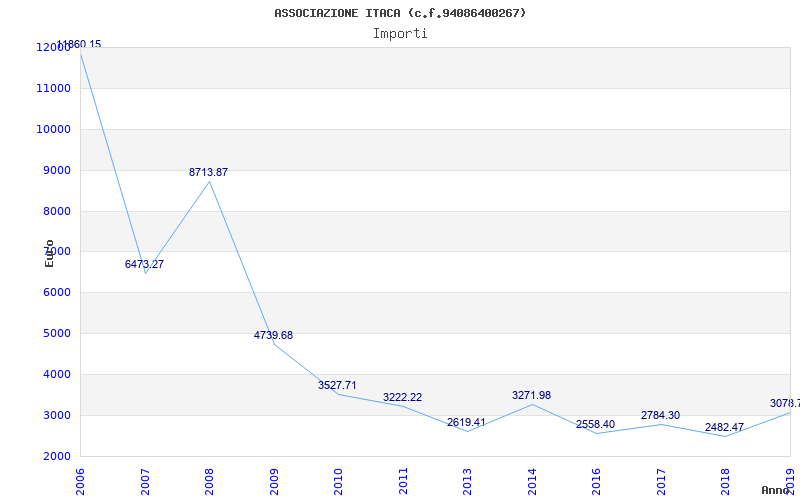The image size is (800, 500).
Task: Click the x-axis year 2008
Action: click(x=210, y=481)
